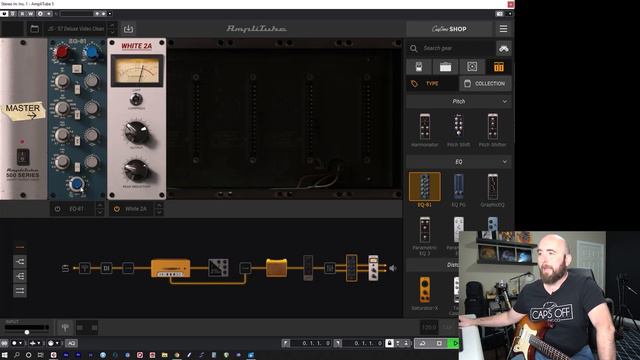This screenshot has width=640, height=360.
Task: Open Windows taskbar search
Action: coord(17,355)
